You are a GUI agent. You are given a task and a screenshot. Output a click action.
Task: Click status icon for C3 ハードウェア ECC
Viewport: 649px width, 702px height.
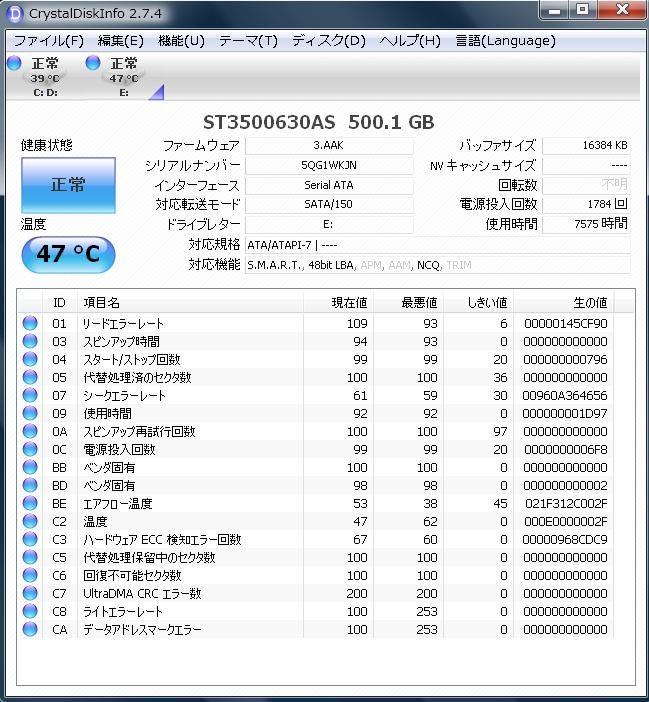tap(30, 539)
